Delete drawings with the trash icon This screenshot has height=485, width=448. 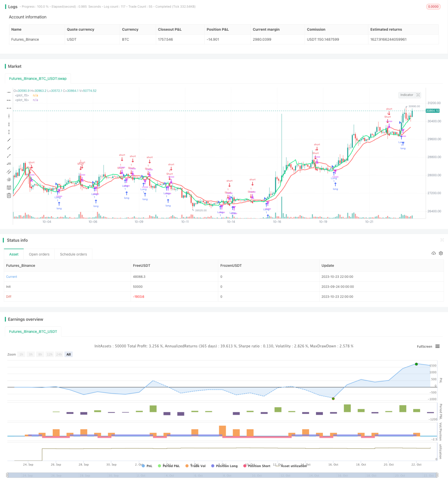(9, 195)
